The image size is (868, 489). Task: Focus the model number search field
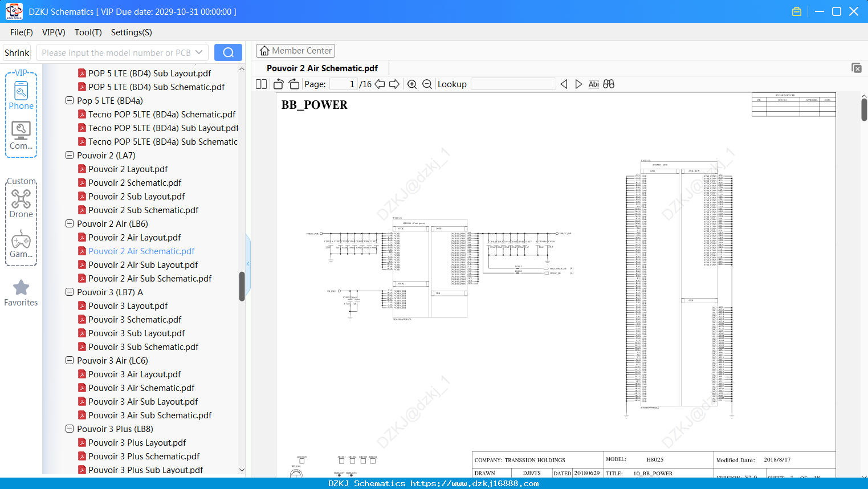[116, 52]
